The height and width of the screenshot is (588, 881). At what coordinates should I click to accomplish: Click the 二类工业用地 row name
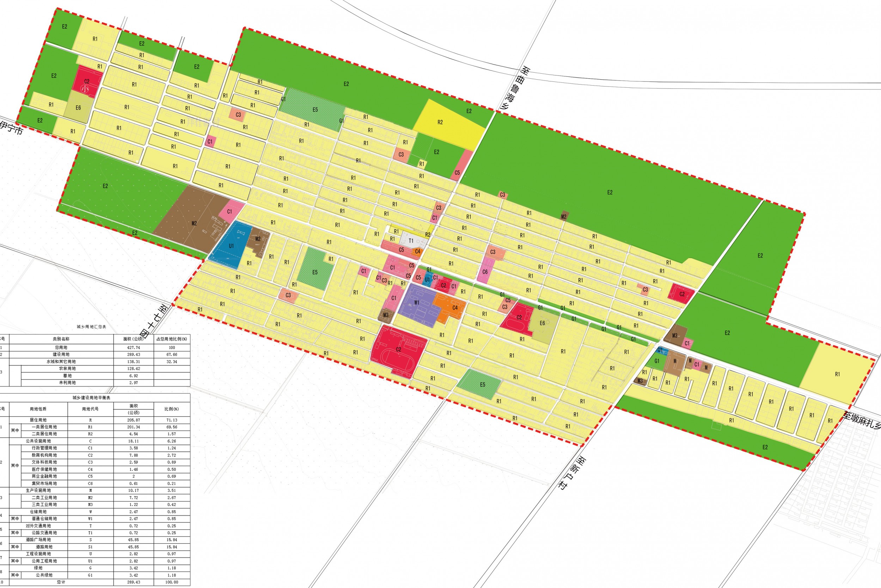pos(44,497)
